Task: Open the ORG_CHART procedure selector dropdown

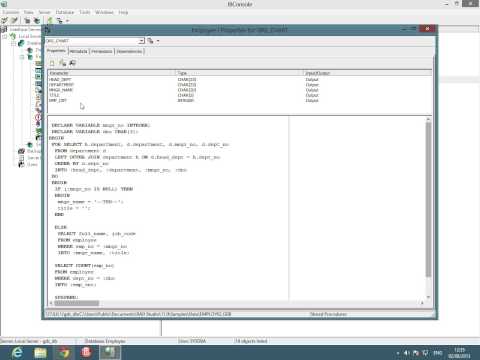Action: coord(142,41)
